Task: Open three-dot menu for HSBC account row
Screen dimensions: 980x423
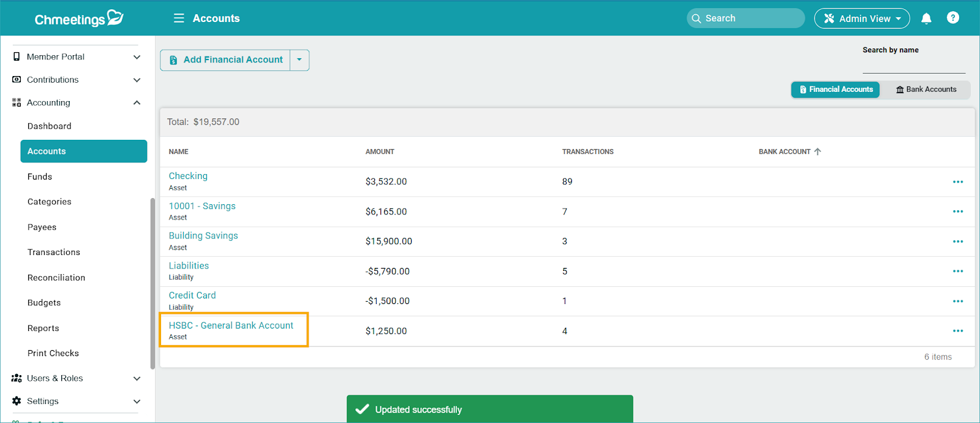Action: (x=957, y=331)
